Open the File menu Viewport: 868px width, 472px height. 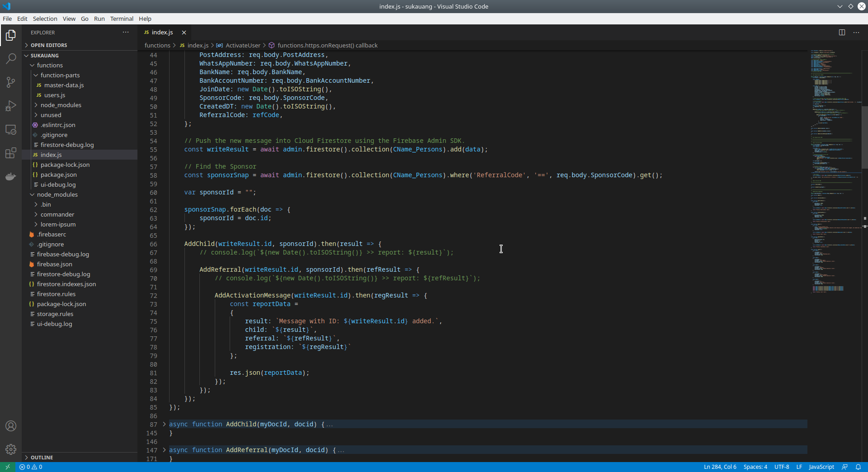tap(7, 19)
